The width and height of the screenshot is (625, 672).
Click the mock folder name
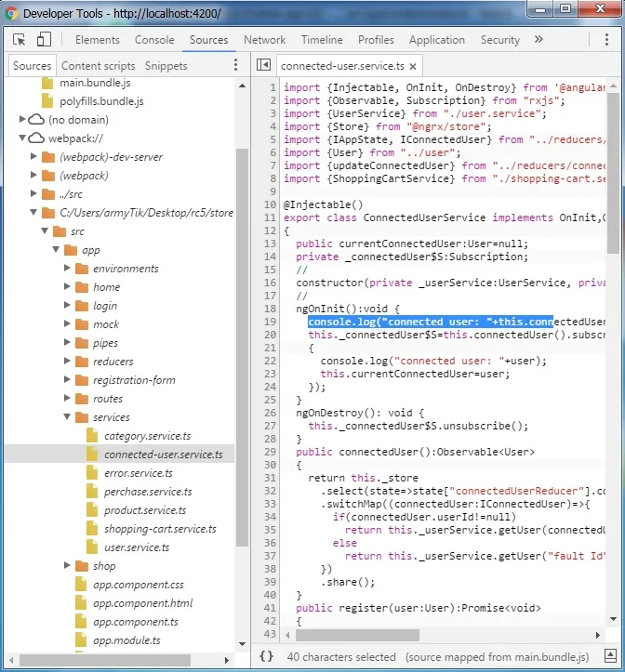(106, 324)
